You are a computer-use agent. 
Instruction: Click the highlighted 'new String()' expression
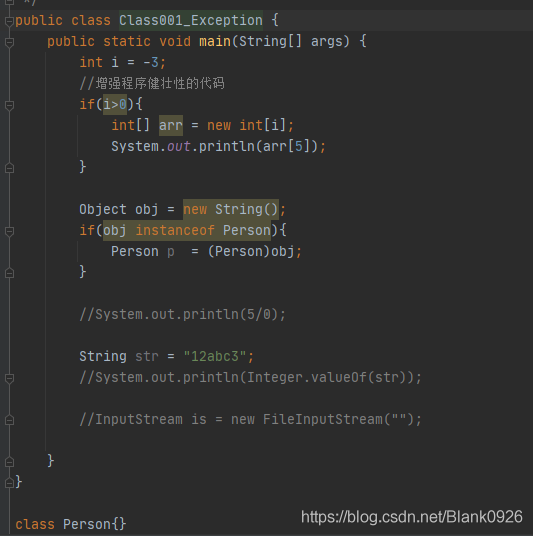click(231, 209)
